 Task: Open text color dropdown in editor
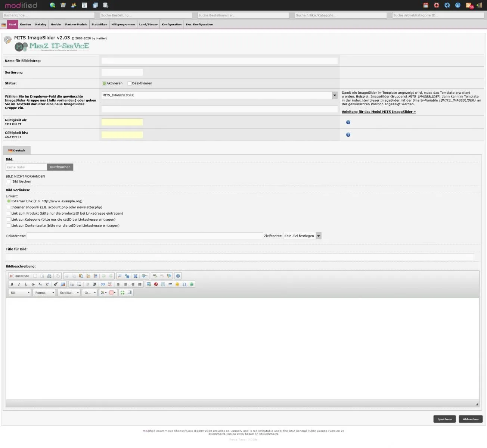103,293
